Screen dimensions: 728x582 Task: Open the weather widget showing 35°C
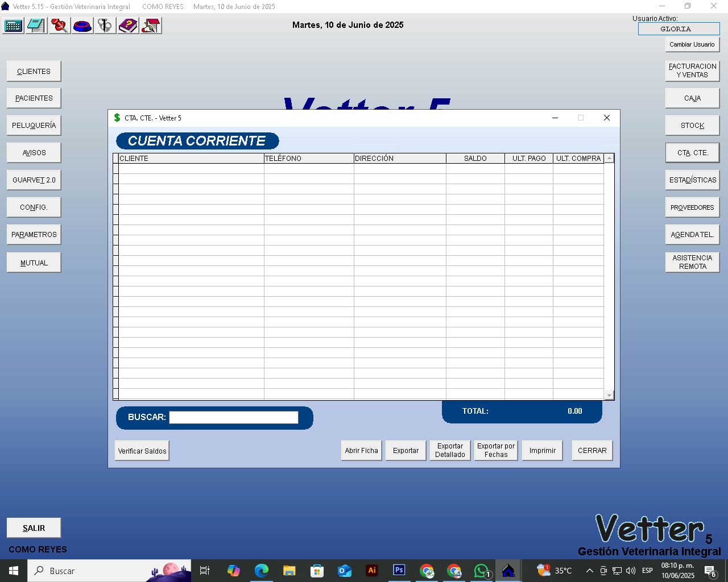(x=554, y=570)
